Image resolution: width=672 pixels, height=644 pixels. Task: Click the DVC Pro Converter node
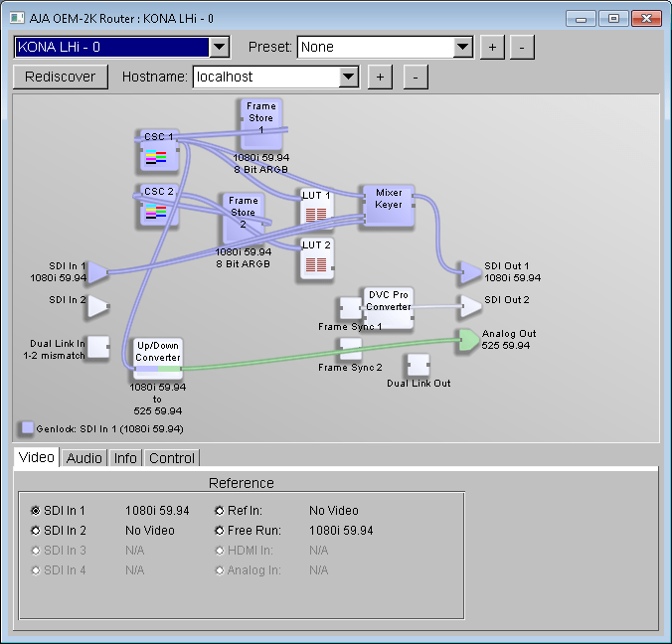389,307
